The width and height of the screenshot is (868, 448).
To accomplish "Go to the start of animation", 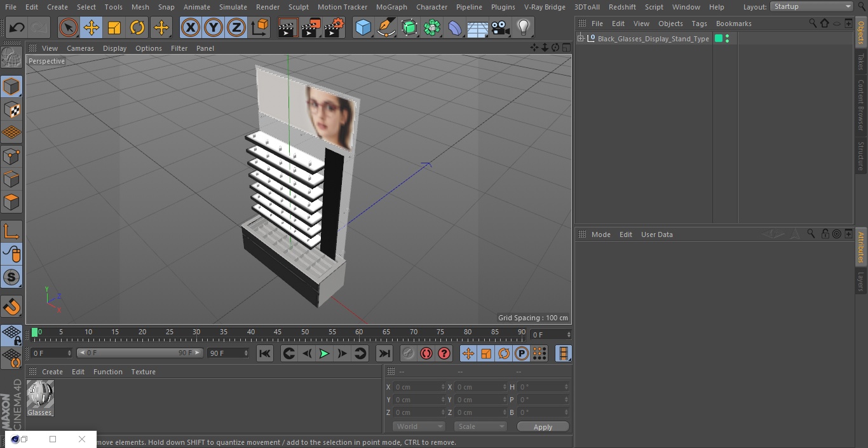I will click(x=265, y=353).
